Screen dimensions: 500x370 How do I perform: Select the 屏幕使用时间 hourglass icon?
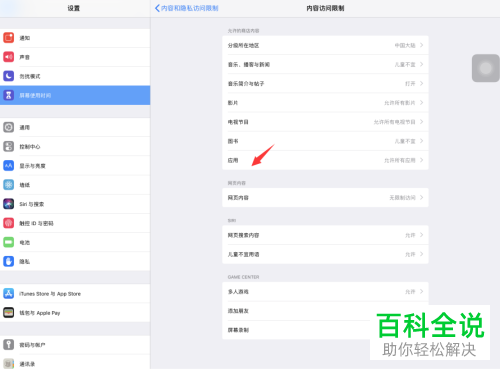point(9,95)
